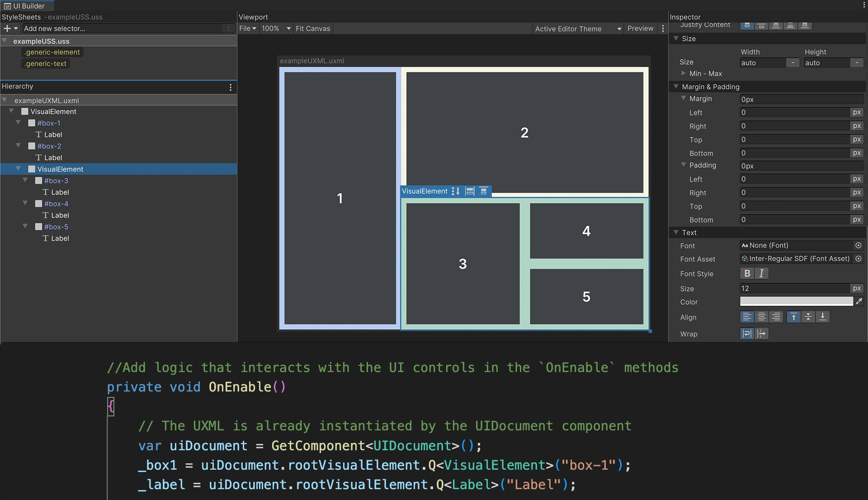Select the no-wrap text option
This screenshot has height=500, width=868.
[x=762, y=334]
